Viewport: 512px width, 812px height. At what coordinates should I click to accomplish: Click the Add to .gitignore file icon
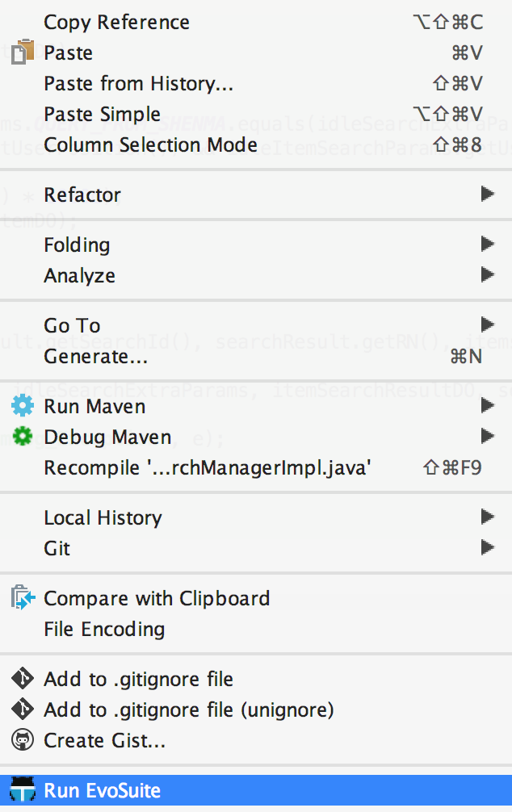(23, 679)
